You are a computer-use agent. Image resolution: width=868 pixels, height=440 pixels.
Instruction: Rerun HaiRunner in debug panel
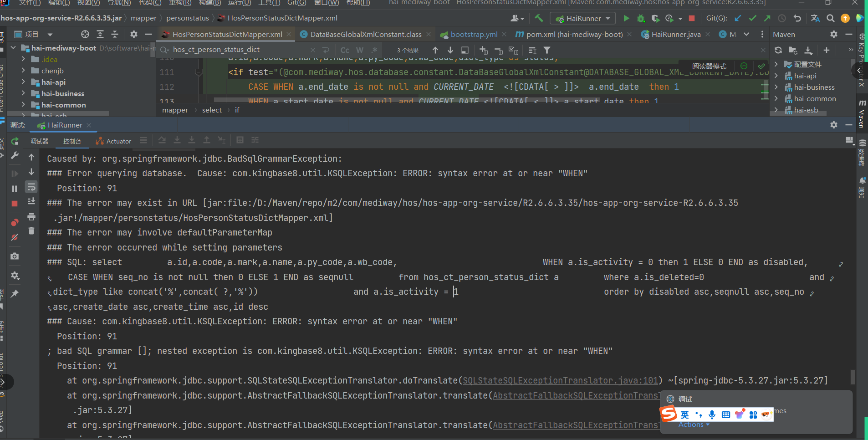pos(15,141)
